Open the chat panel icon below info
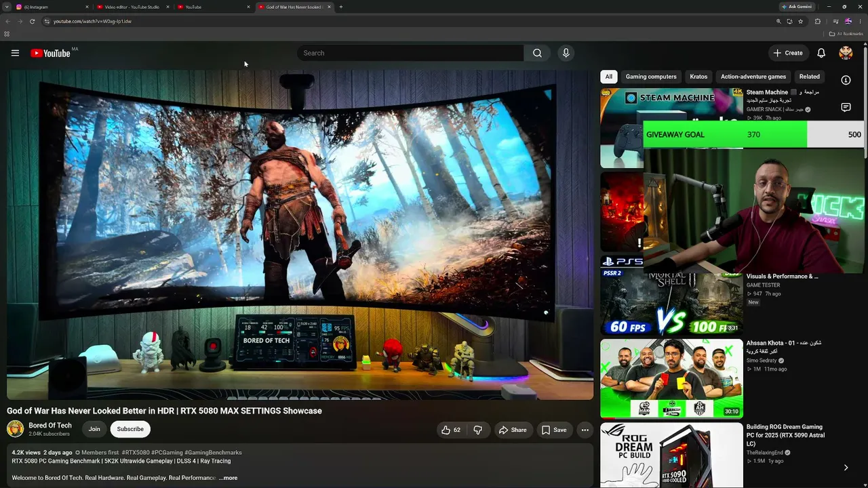 (846, 107)
